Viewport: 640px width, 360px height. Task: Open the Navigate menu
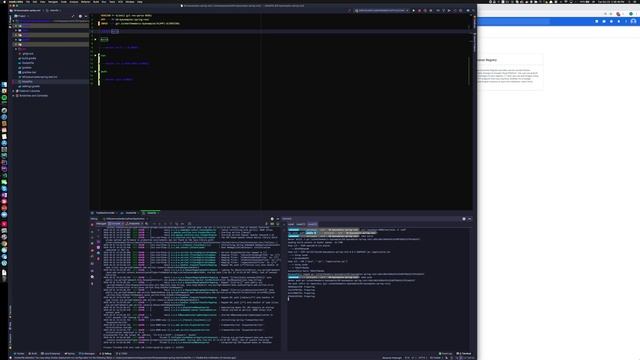(53, 2)
